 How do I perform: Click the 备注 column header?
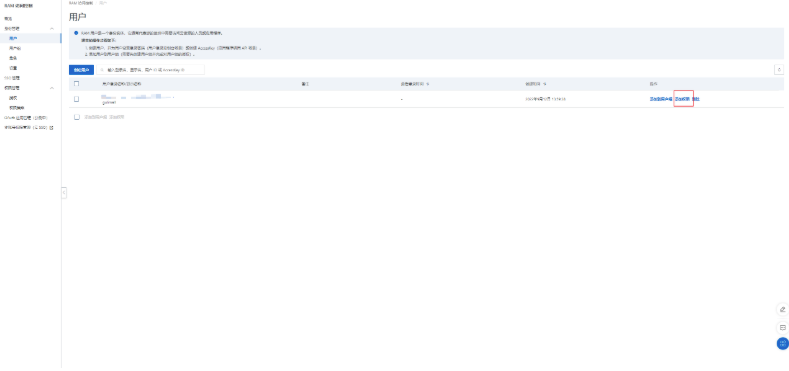(x=305, y=84)
